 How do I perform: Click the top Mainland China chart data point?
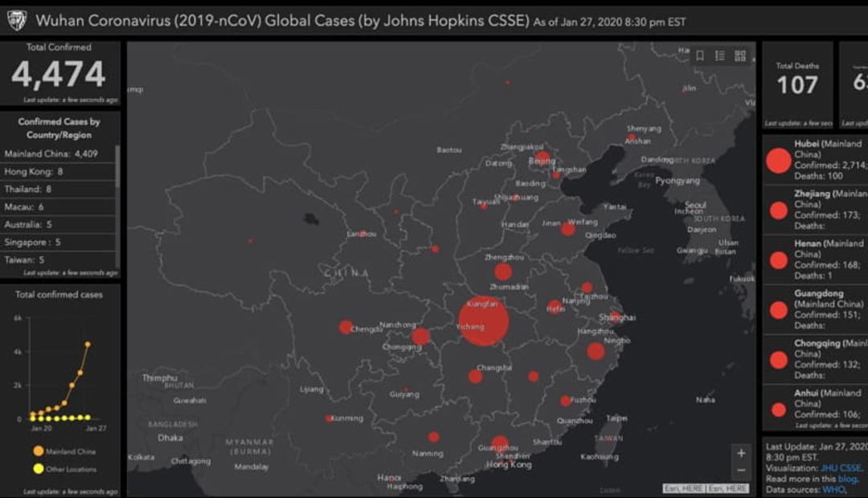tap(88, 344)
